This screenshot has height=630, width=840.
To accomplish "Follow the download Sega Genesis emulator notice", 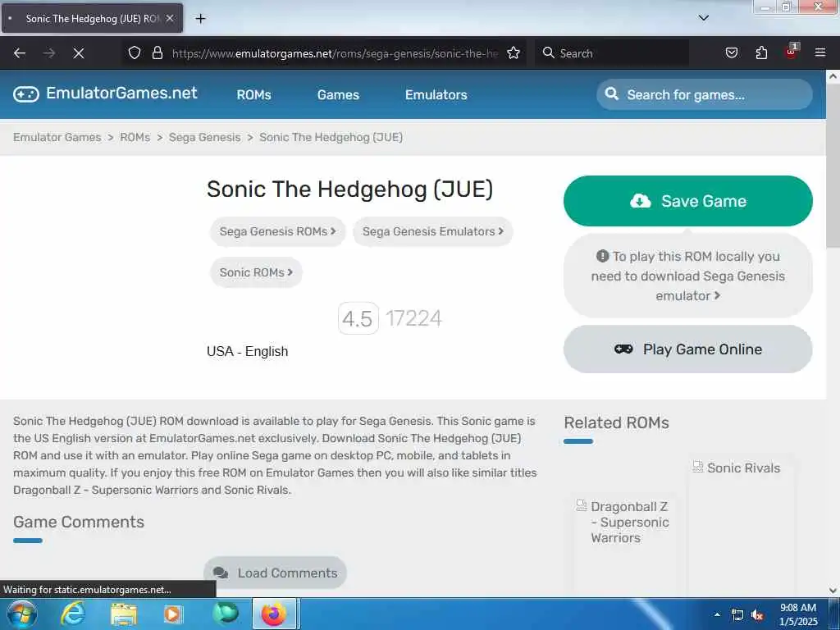I will [x=688, y=276].
